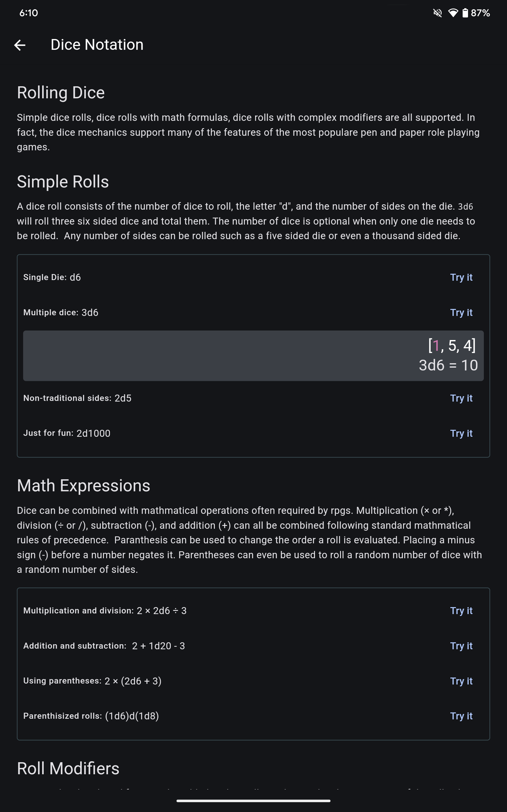Try the Using parentheses example
Image resolution: width=507 pixels, height=812 pixels.
coord(461,681)
